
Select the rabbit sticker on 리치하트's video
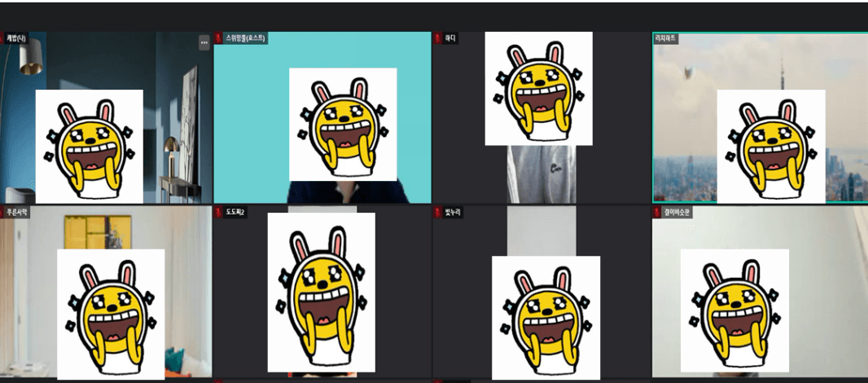coord(770,147)
